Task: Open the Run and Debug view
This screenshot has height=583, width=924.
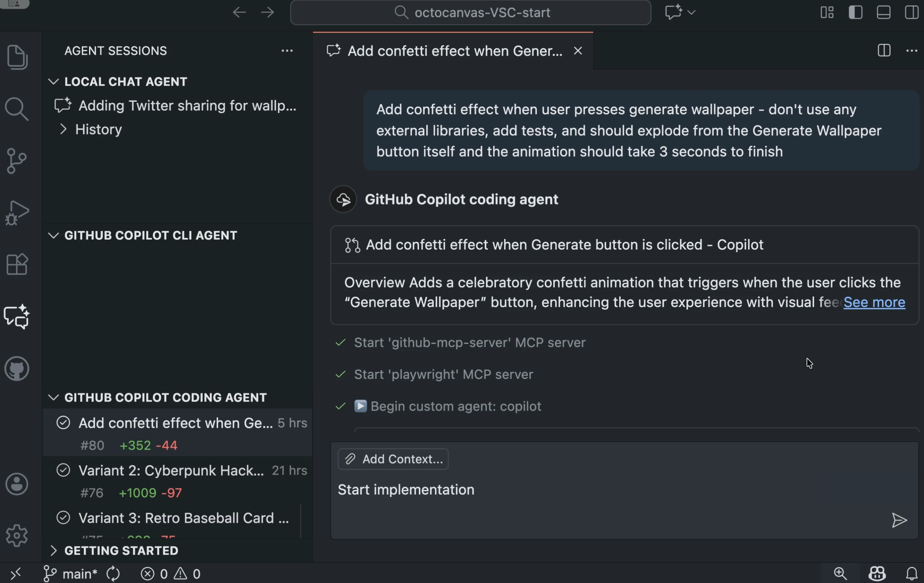Action: coord(17,213)
